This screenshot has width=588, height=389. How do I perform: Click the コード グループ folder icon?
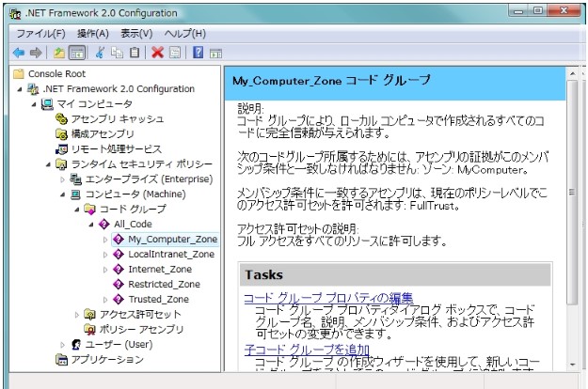tap(89, 209)
